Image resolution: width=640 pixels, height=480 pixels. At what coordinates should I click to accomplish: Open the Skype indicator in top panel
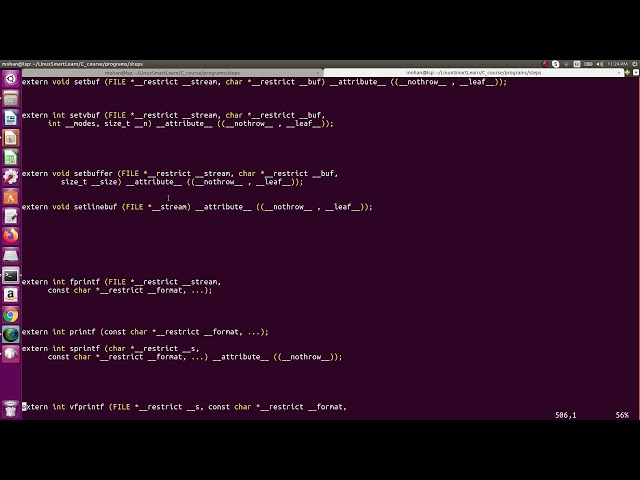pyautogui.click(x=555, y=64)
